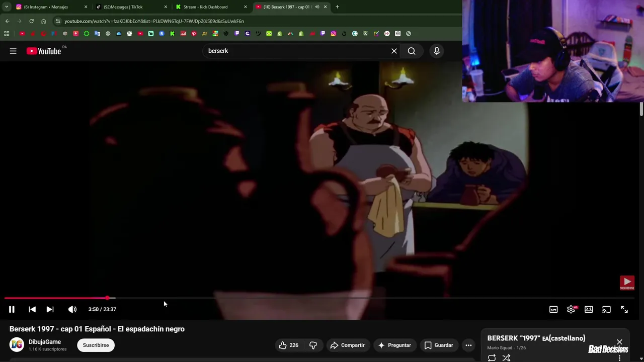
Task: Go back one page in the browser
Action: coord(7,21)
